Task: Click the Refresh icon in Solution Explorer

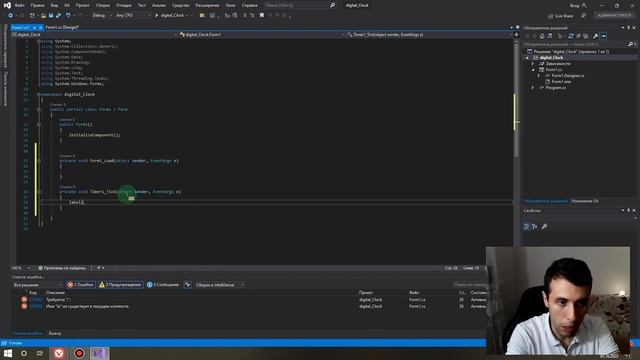Action: (x=571, y=36)
